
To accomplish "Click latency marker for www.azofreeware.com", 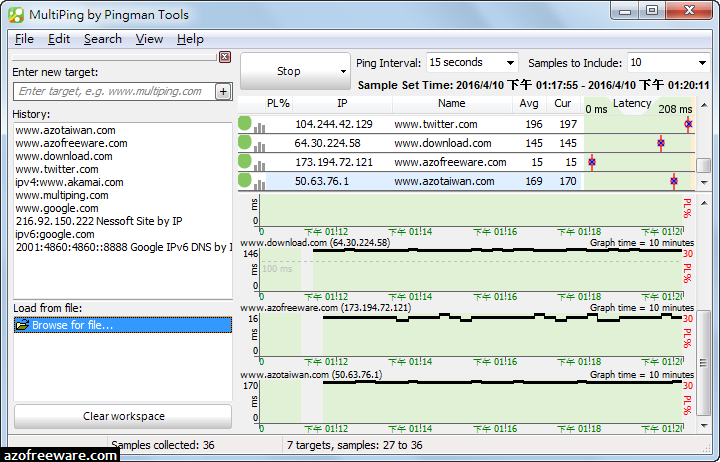I will click(x=592, y=162).
